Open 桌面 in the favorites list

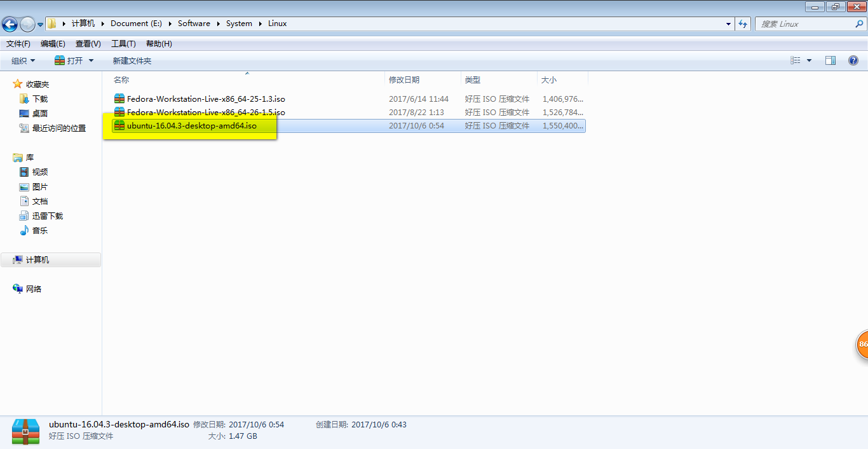click(40, 113)
